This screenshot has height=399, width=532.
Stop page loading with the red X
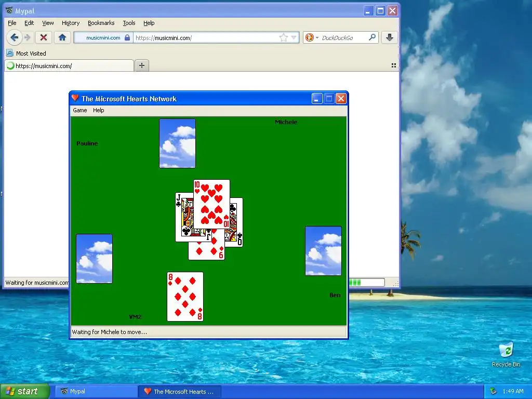click(x=44, y=37)
